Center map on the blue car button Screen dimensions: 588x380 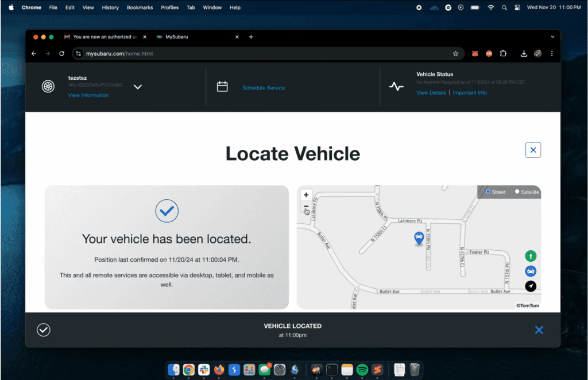[x=530, y=271]
